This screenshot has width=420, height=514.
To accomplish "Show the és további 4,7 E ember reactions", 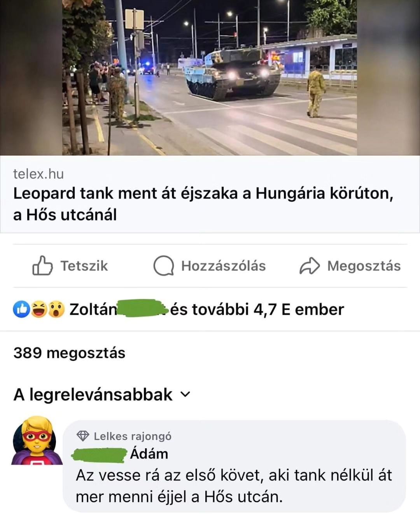I will coord(257,309).
